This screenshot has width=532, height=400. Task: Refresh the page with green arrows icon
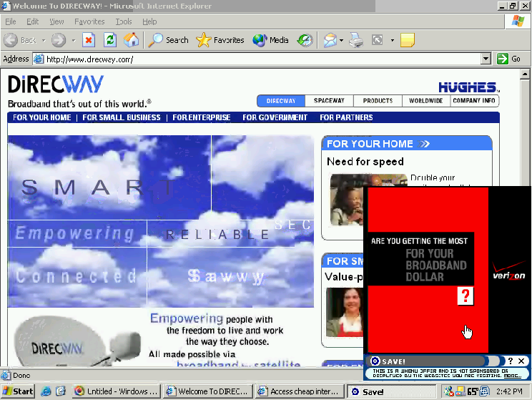tap(110, 40)
